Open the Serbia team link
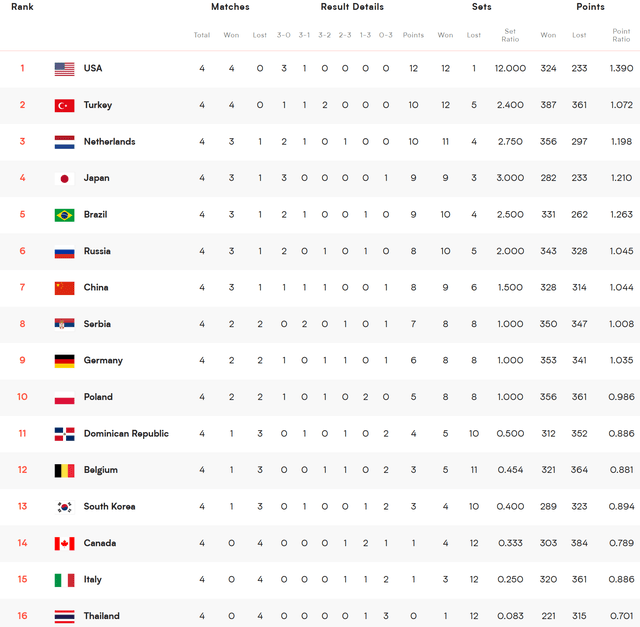Screen dimensions: 640x627 coord(97,324)
